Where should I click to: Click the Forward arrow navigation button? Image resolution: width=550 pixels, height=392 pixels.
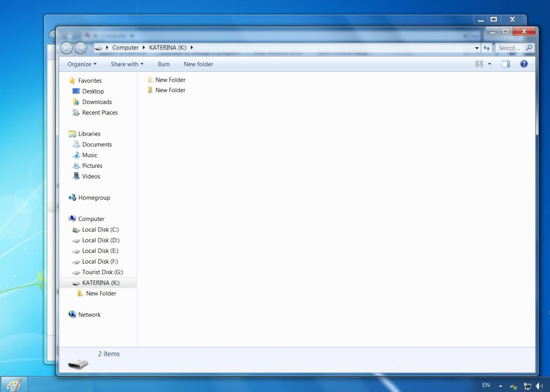(x=80, y=48)
